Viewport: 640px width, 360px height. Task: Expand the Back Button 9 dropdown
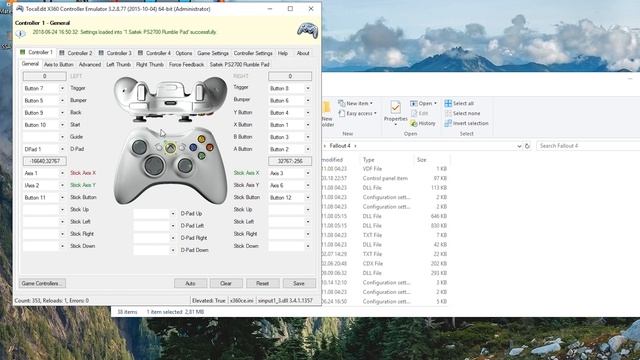pos(62,113)
